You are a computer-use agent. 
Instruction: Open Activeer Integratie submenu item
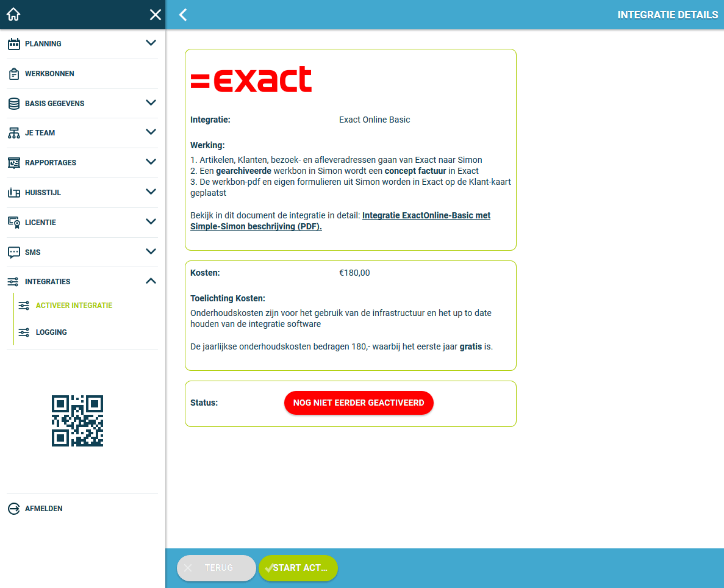[74, 306]
